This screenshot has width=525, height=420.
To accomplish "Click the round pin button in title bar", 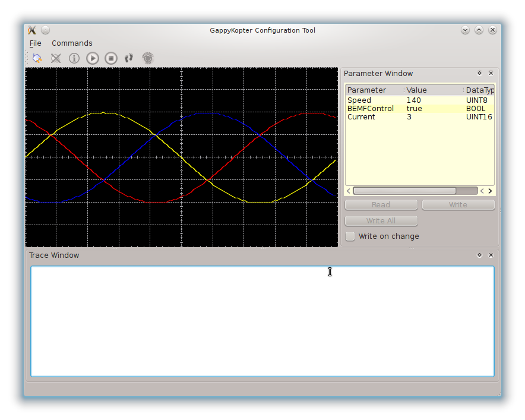I will [46, 30].
